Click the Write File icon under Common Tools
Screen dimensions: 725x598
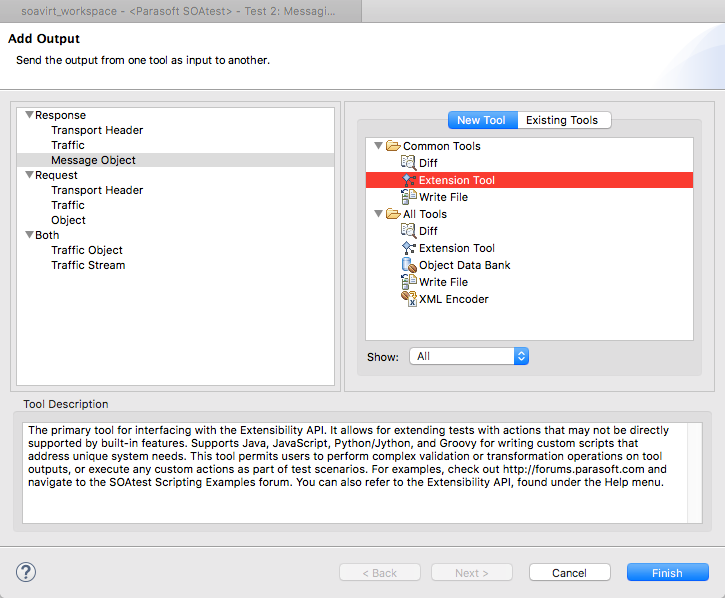pos(408,197)
